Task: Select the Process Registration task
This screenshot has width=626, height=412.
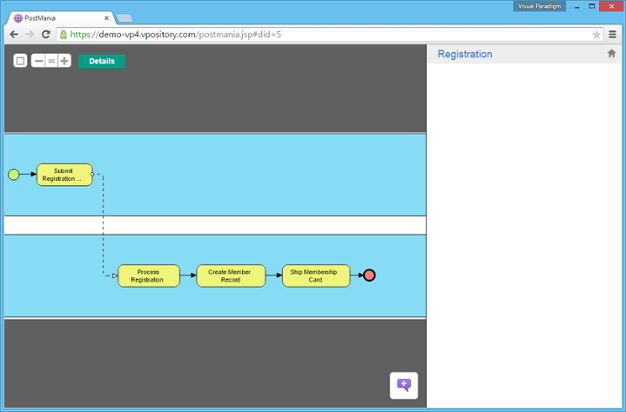Action: tap(149, 275)
